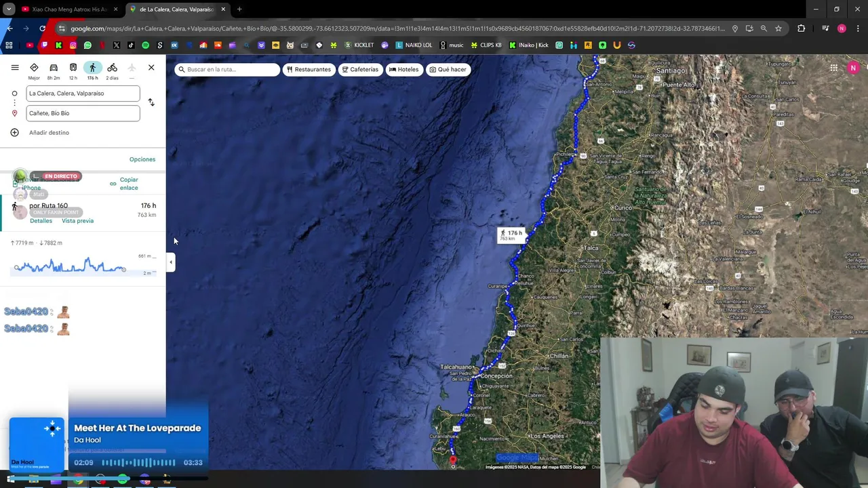
Task: Select driving mode showing 8h 2m
Action: point(54,70)
